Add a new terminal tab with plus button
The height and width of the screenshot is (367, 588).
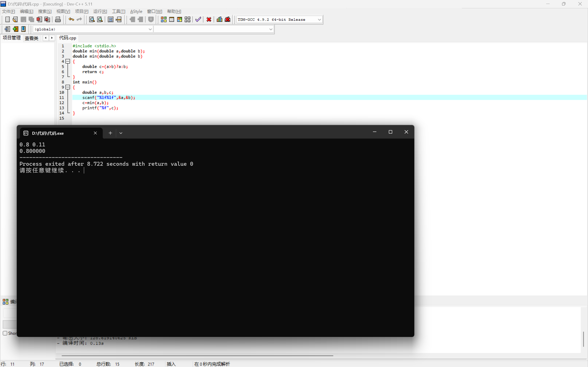tap(110, 133)
